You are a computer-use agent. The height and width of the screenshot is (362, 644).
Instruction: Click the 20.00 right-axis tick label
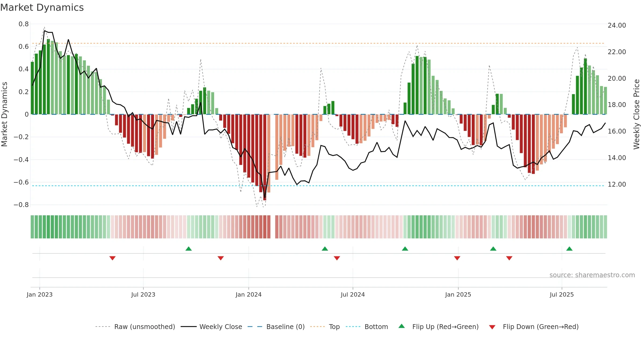click(617, 79)
